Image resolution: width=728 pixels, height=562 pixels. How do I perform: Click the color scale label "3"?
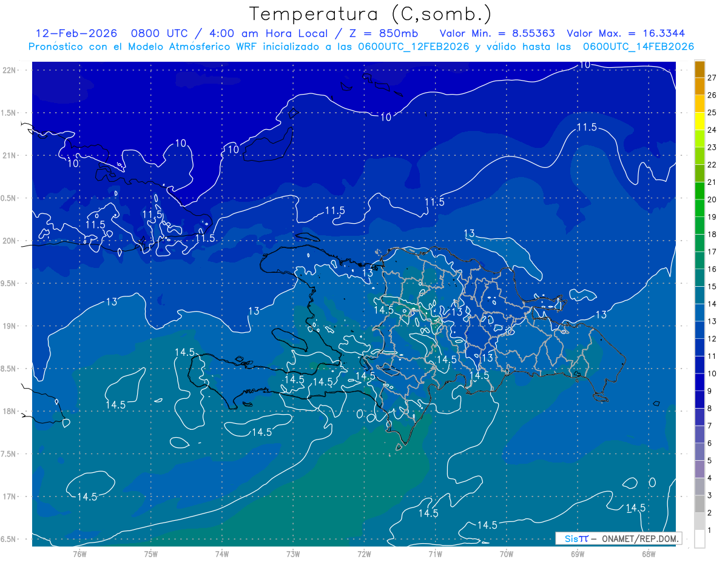coord(710,496)
